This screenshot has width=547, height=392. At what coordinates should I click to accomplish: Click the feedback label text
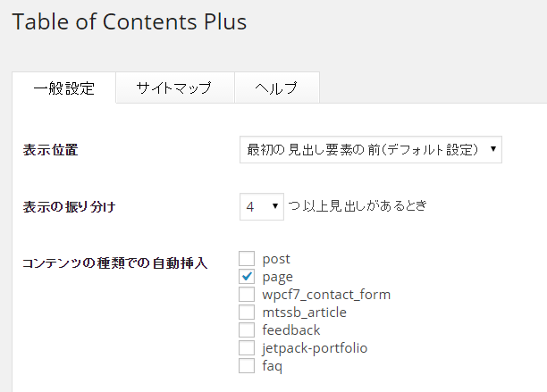point(291,330)
